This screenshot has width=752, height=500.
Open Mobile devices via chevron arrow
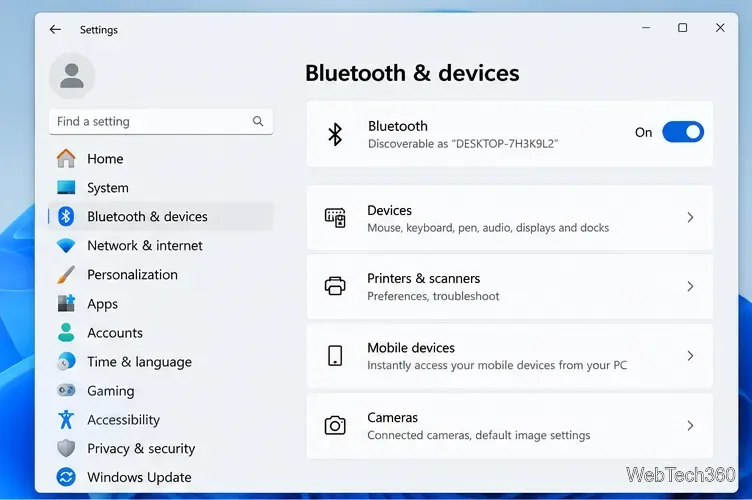click(690, 356)
